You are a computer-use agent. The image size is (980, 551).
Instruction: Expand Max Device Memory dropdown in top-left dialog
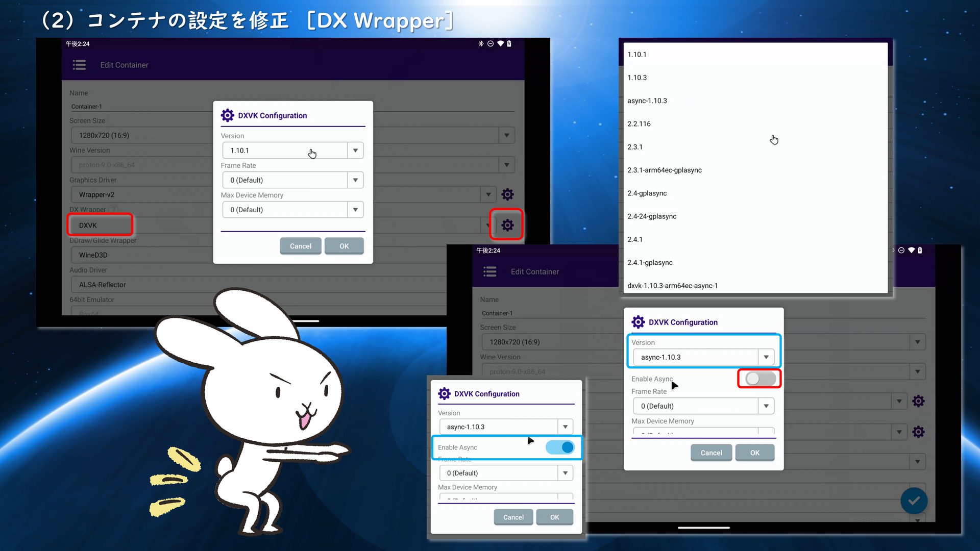click(x=293, y=210)
